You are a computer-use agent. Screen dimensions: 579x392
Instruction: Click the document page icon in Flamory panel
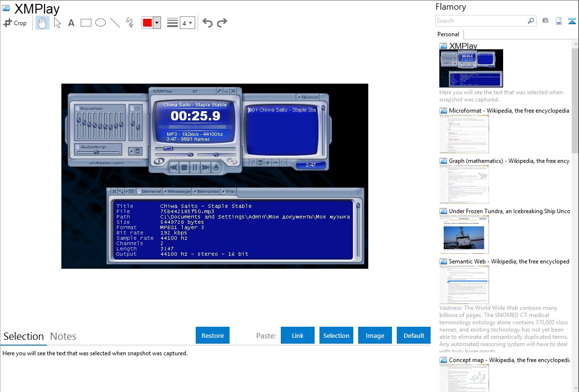pos(559,21)
